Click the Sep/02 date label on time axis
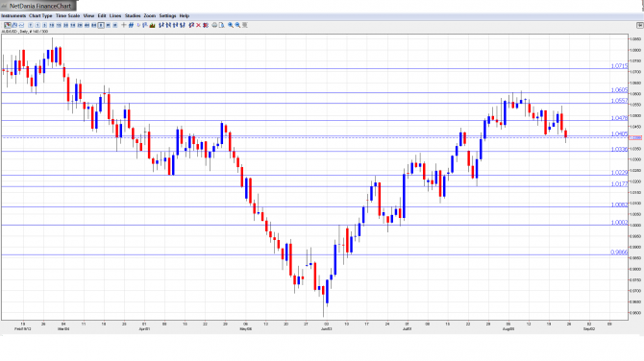Viewport: 644px width, 361px height. pos(589,329)
